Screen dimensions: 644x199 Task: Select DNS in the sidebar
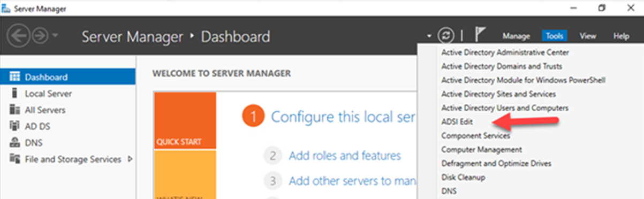tap(68, 143)
